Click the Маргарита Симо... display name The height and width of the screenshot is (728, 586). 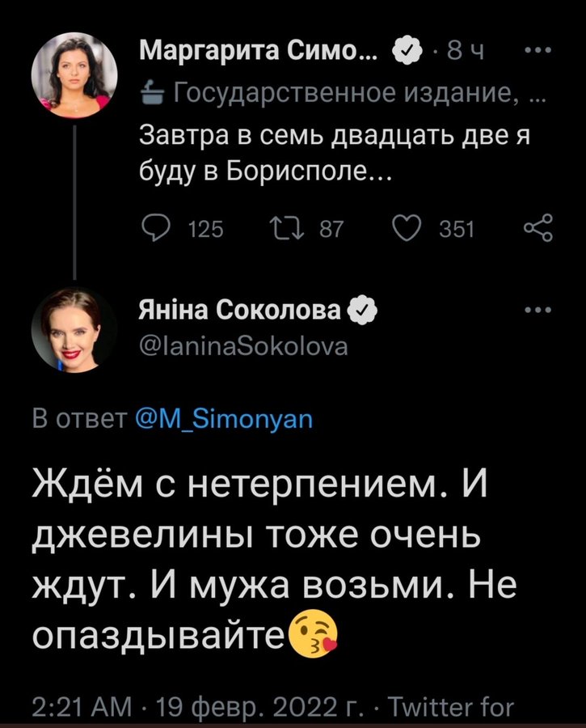[259, 53]
